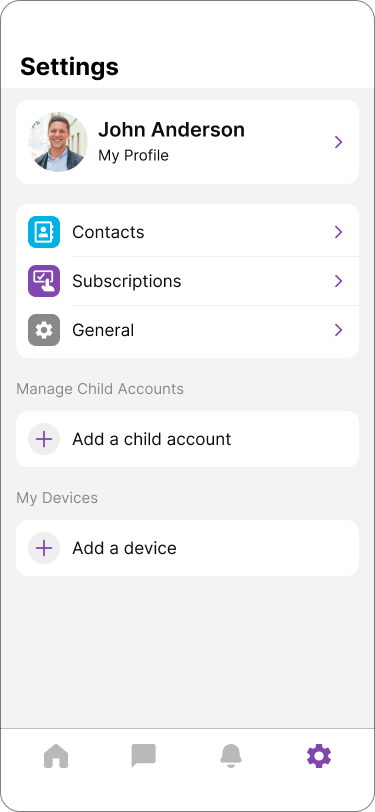Select the gray General gear icon
Image resolution: width=375 pixels, height=812 pixels.
[44, 330]
